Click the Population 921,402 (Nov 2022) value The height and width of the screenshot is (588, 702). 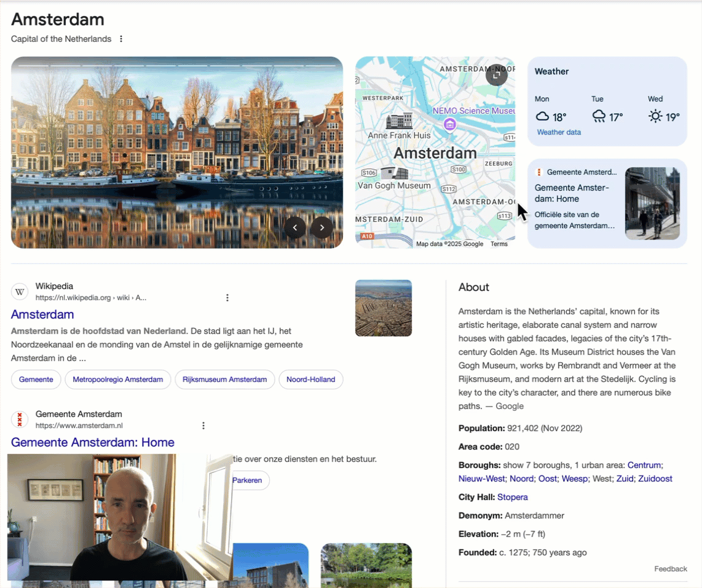click(545, 428)
